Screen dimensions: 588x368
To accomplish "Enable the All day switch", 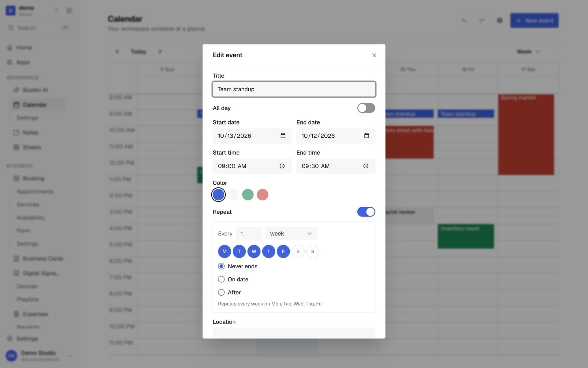I will tap(366, 108).
